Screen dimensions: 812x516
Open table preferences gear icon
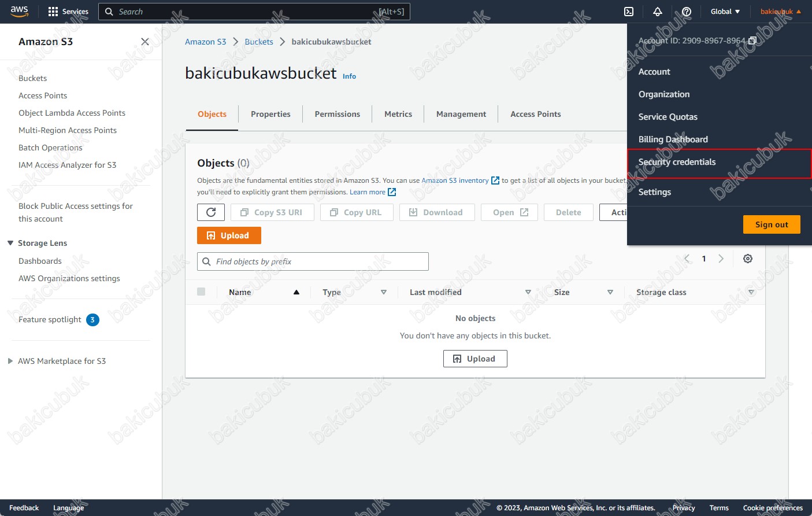pyautogui.click(x=748, y=259)
